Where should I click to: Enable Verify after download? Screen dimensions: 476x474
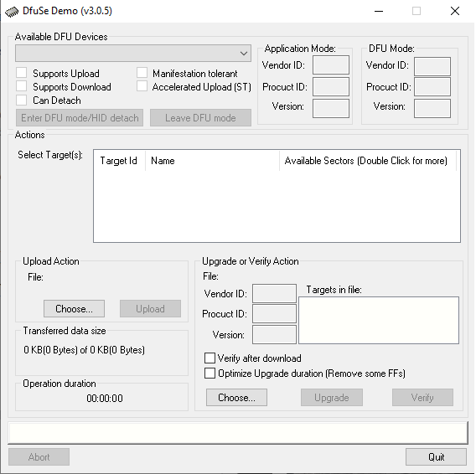pyautogui.click(x=210, y=358)
